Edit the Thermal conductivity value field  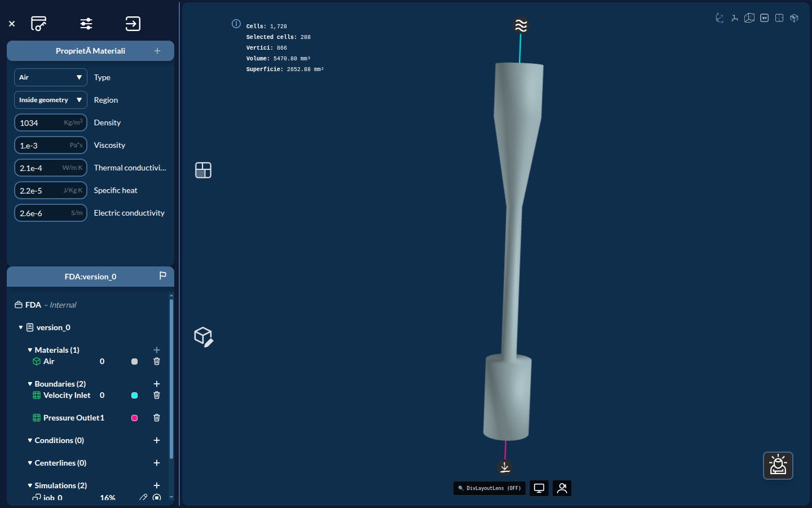click(51, 168)
